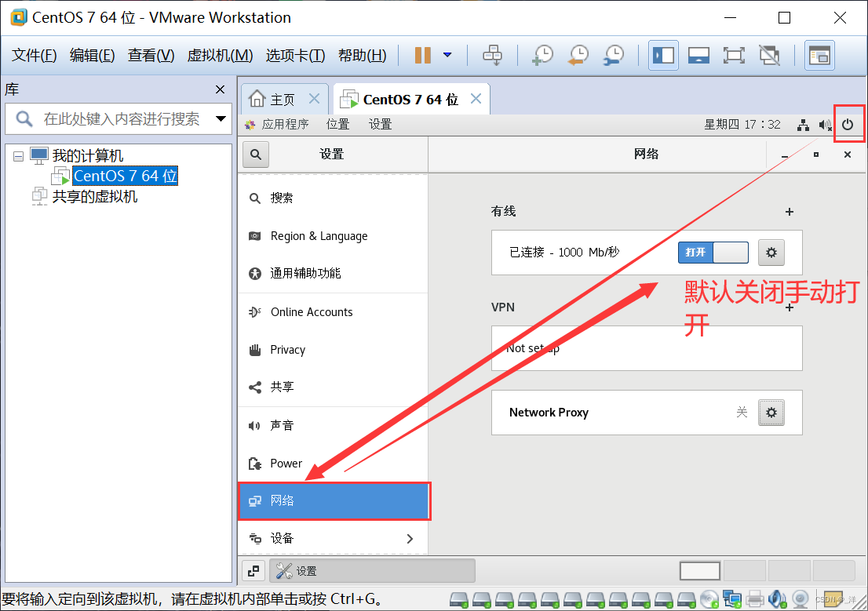Viewport: 868px width, 611px height.
Task: Click the workspace switcher icon in taskbar
Action: click(253, 571)
